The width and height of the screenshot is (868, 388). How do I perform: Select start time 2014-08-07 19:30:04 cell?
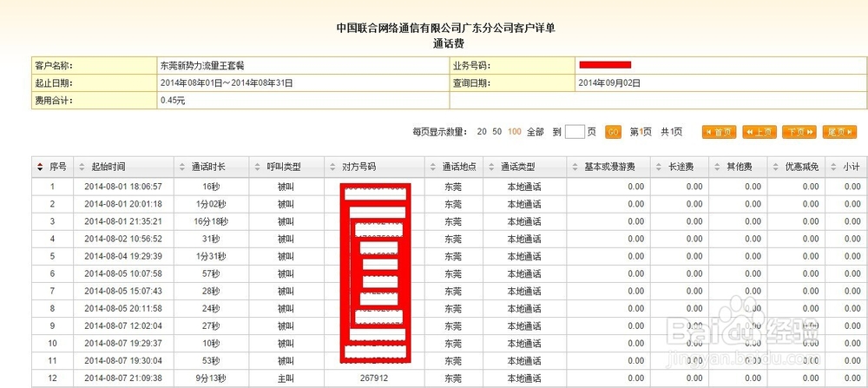(123, 361)
